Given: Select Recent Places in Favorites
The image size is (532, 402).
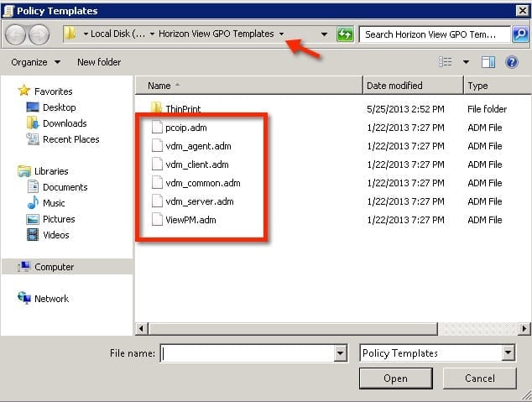Looking at the screenshot, I should [x=71, y=139].
